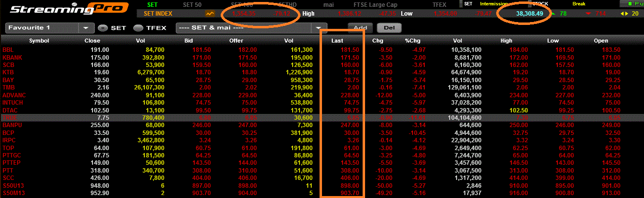Click the Last column header

tap(337, 41)
